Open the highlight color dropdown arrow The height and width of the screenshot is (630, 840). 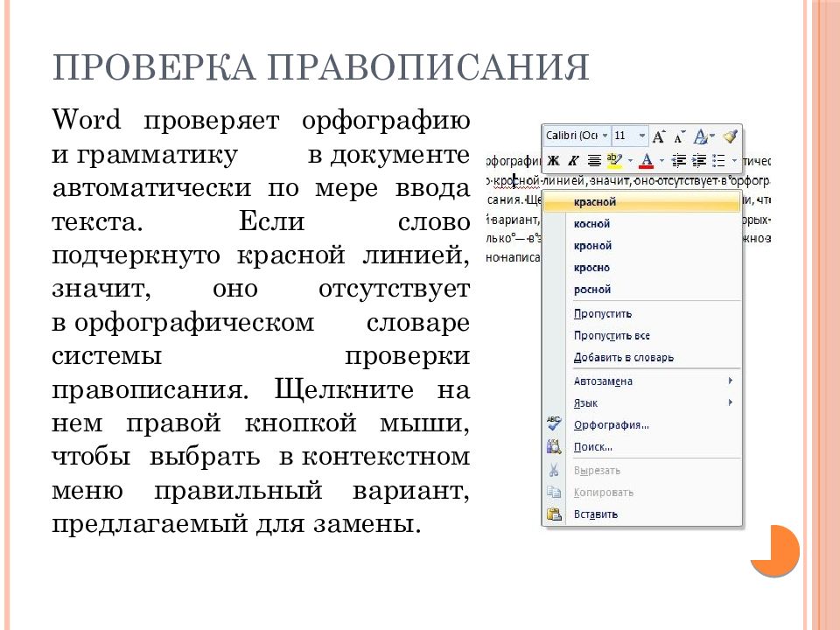coord(630,160)
